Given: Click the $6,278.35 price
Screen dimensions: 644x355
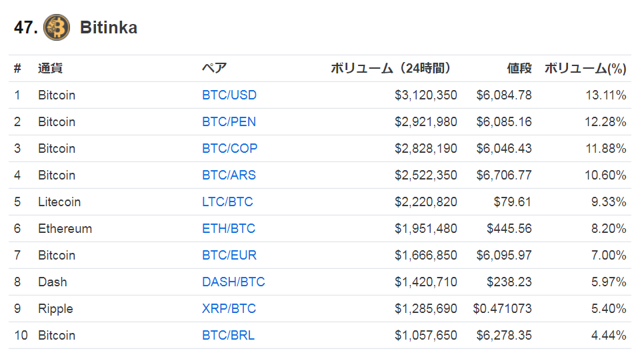Looking at the screenshot, I should [x=504, y=335].
